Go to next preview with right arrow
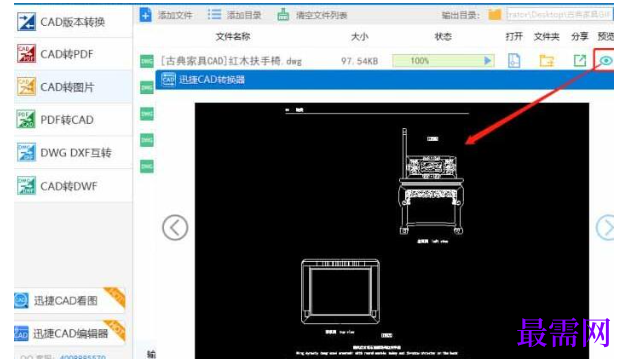The image size is (629, 364). click(x=605, y=228)
